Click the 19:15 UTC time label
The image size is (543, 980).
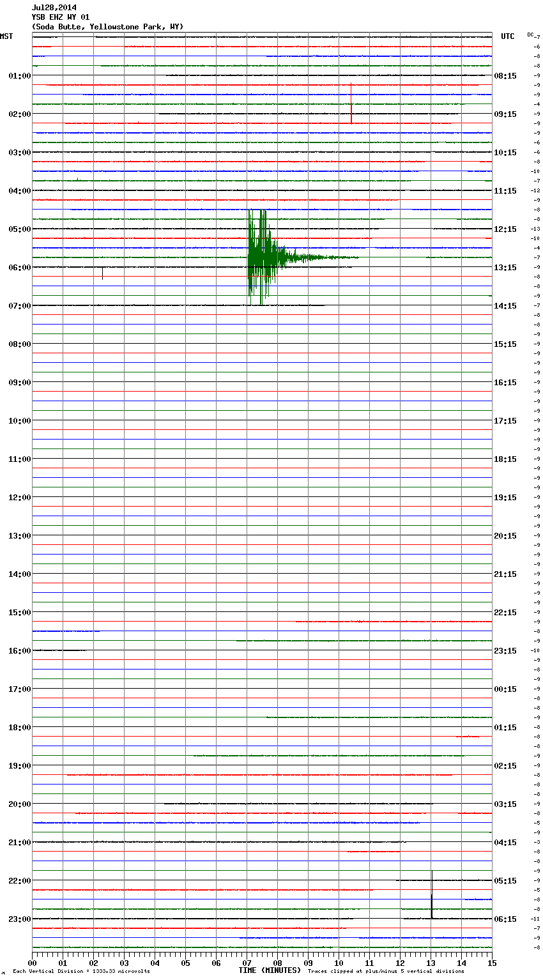(x=505, y=498)
